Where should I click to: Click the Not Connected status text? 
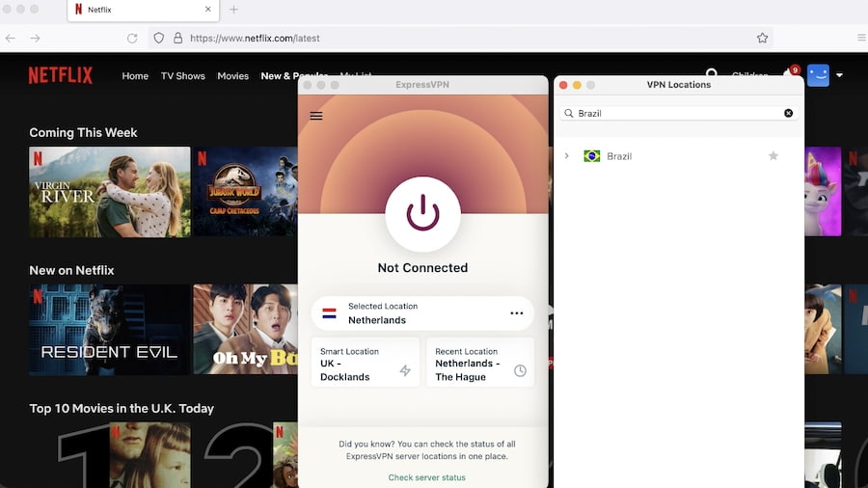(423, 268)
